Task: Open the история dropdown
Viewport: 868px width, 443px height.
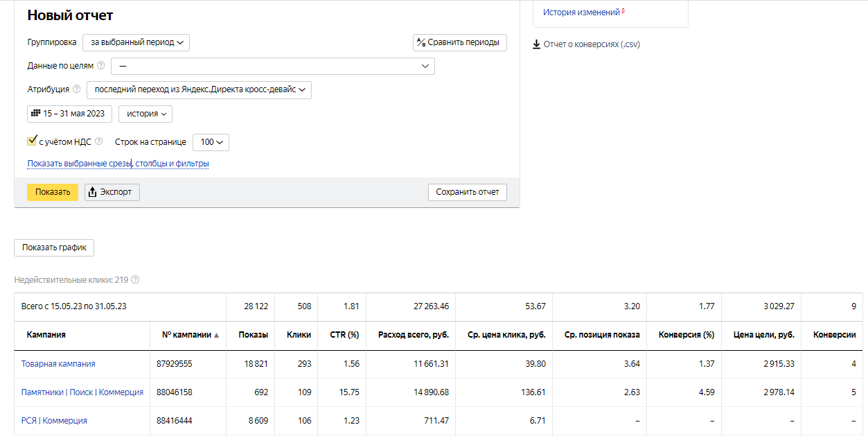Action: (x=145, y=114)
